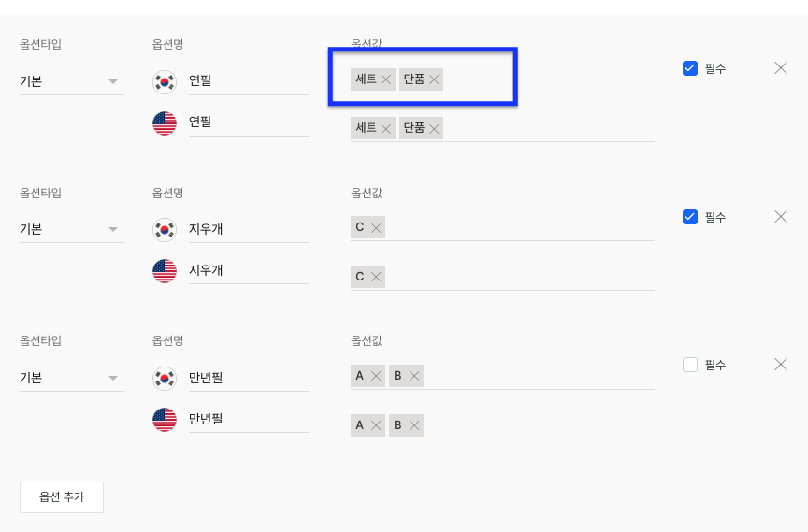This screenshot has width=808, height=532.
Task: Uncheck 필수 for the 지우개 option
Action: tap(690, 217)
